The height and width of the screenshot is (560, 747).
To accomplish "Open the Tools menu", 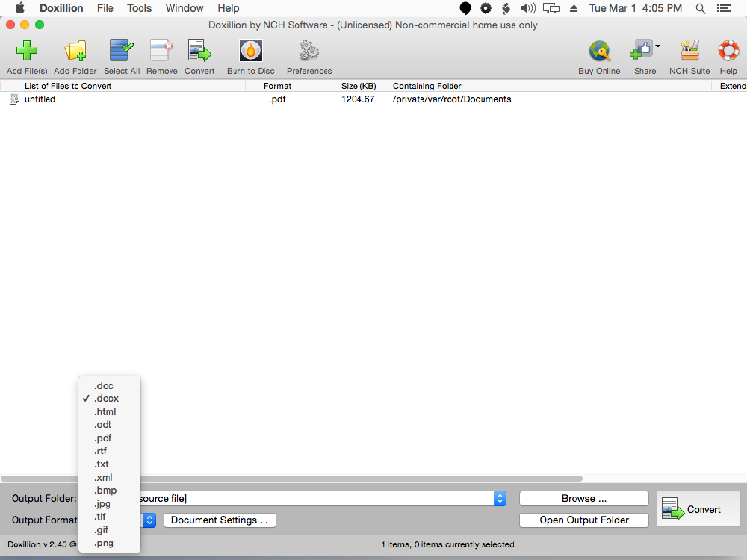I will pyautogui.click(x=139, y=8).
